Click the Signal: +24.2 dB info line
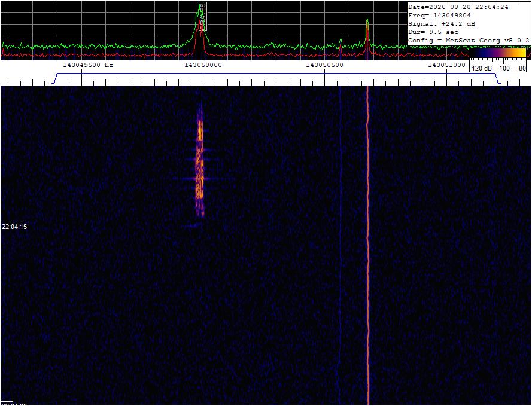This screenshot has width=532, height=406. 442,24
